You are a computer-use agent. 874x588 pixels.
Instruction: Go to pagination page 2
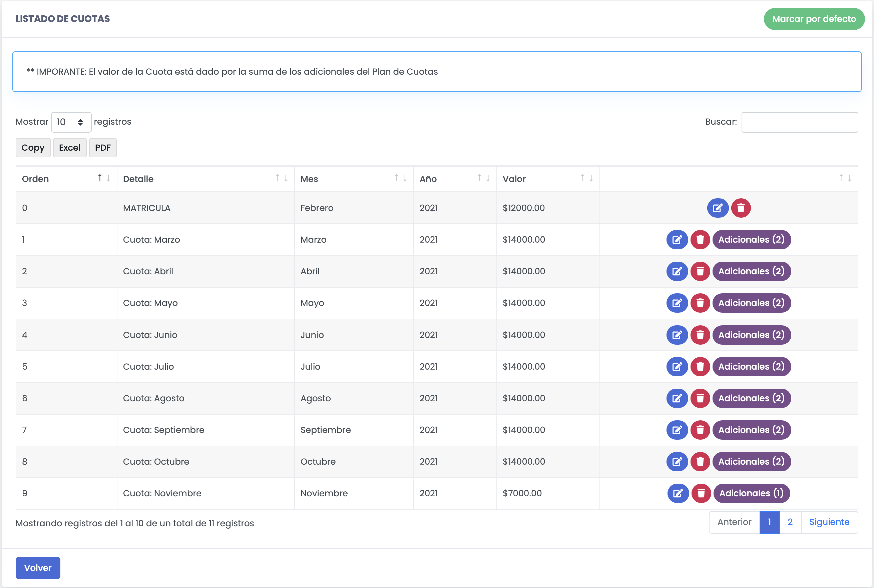tap(790, 522)
